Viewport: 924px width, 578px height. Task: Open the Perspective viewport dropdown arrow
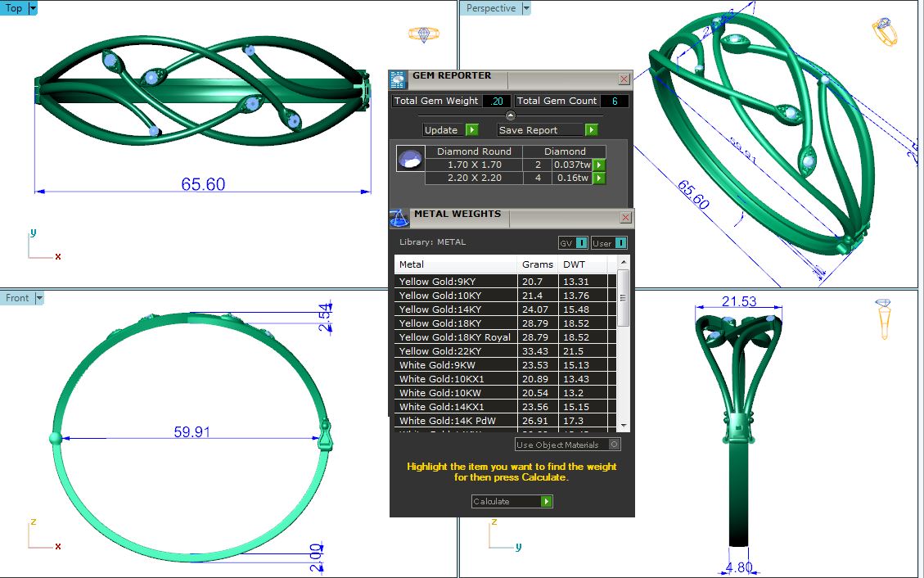tap(526, 8)
